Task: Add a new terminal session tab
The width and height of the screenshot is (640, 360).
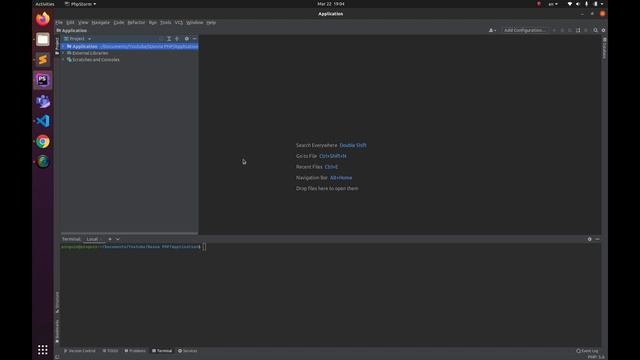Action: (110, 239)
